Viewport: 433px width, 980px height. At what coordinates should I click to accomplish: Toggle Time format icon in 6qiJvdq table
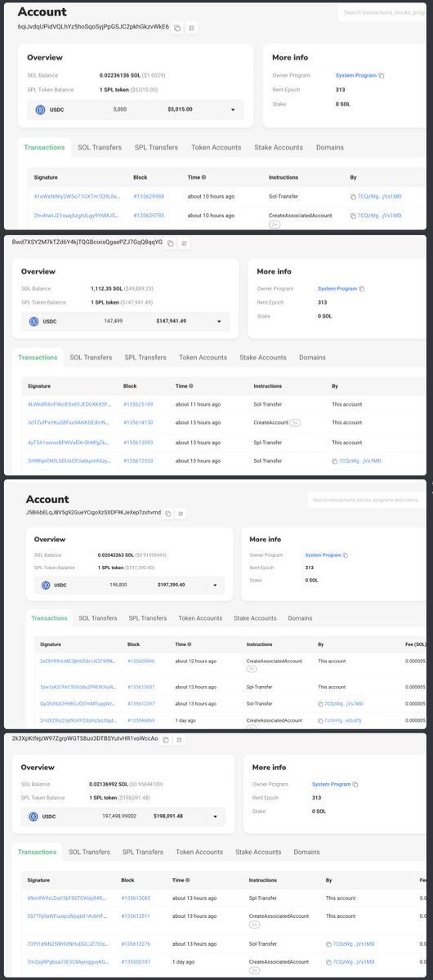coord(203,177)
